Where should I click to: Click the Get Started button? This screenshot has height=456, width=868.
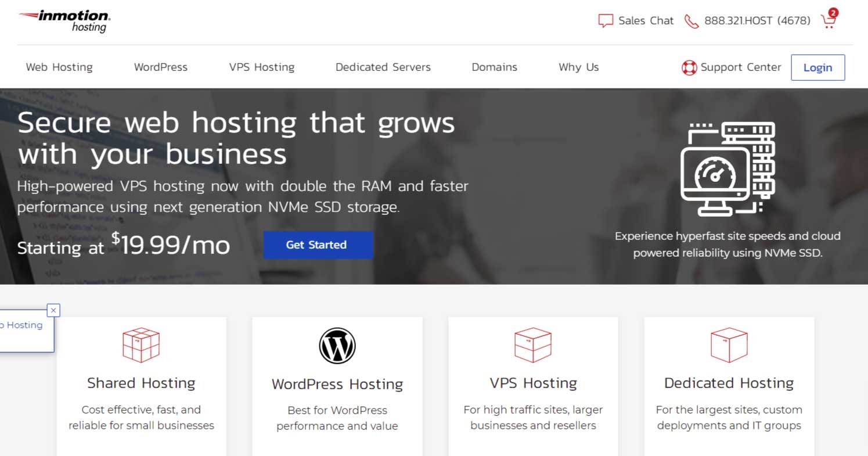(x=318, y=245)
